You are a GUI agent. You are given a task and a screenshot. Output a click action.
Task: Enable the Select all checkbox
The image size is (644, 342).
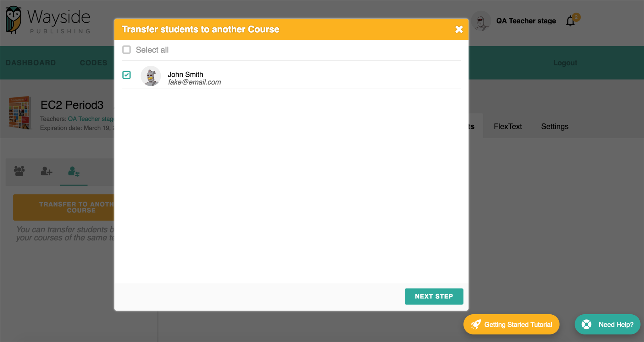pos(126,50)
